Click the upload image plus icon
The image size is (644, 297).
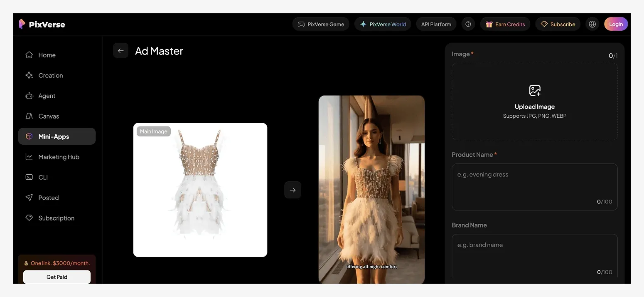click(x=535, y=90)
